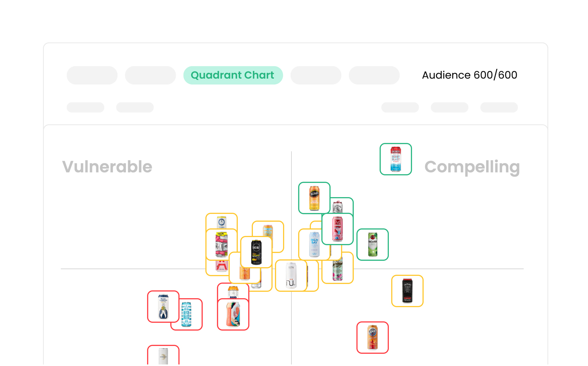Select the placeholder tab right of Quadrant Chart
The width and height of the screenshot is (588, 366).
(316, 75)
